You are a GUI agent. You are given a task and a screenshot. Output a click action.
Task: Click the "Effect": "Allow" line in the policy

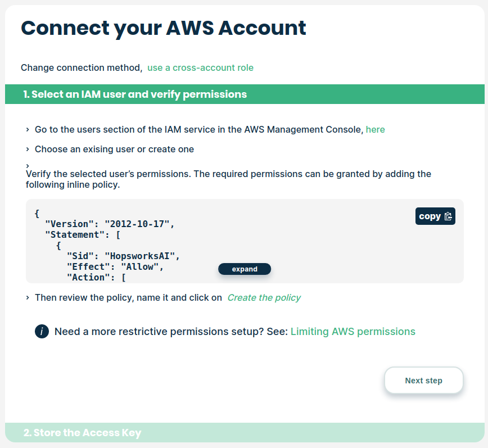[x=115, y=266]
